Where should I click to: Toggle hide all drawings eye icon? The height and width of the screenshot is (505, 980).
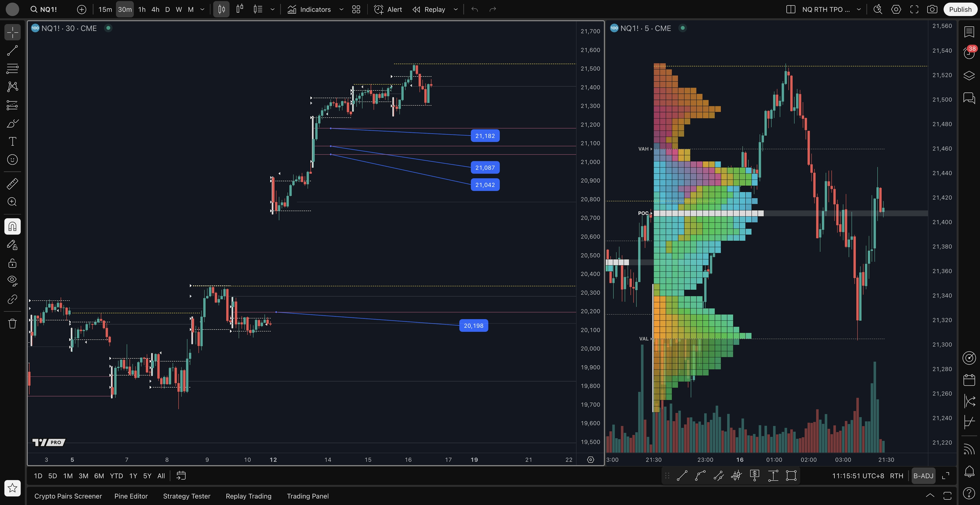tap(12, 281)
